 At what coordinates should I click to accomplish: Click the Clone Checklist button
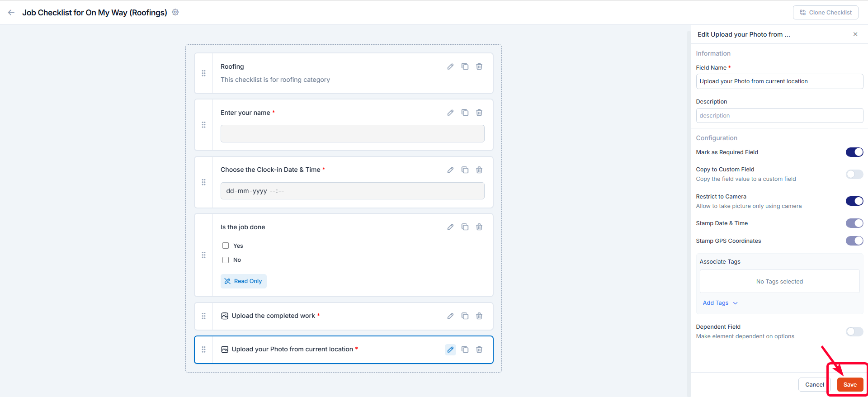[x=826, y=13]
